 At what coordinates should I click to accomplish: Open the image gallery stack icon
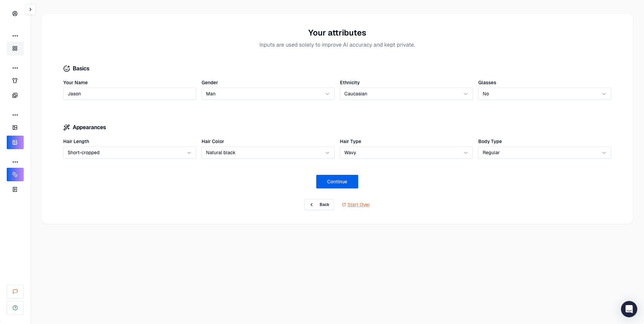click(x=15, y=95)
